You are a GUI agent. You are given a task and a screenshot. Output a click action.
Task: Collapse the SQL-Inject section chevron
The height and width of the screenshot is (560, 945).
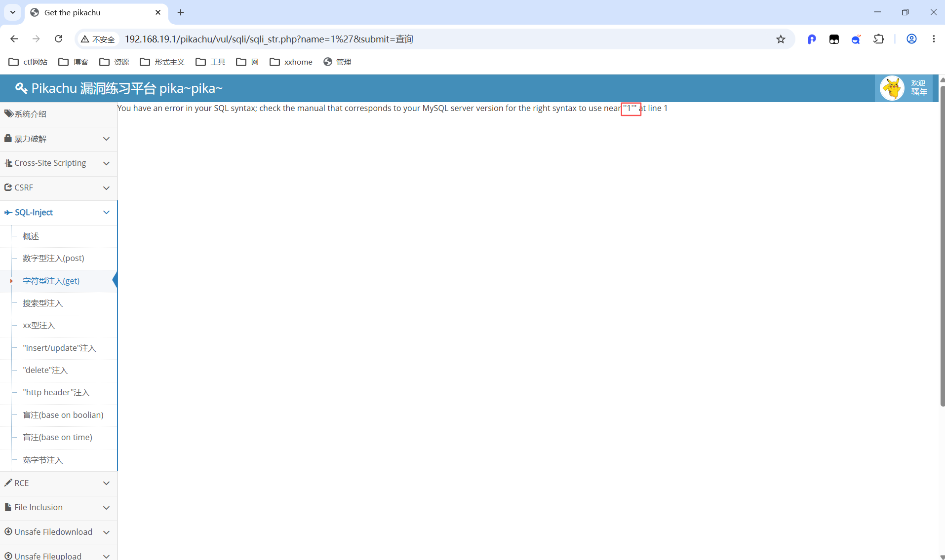106,212
